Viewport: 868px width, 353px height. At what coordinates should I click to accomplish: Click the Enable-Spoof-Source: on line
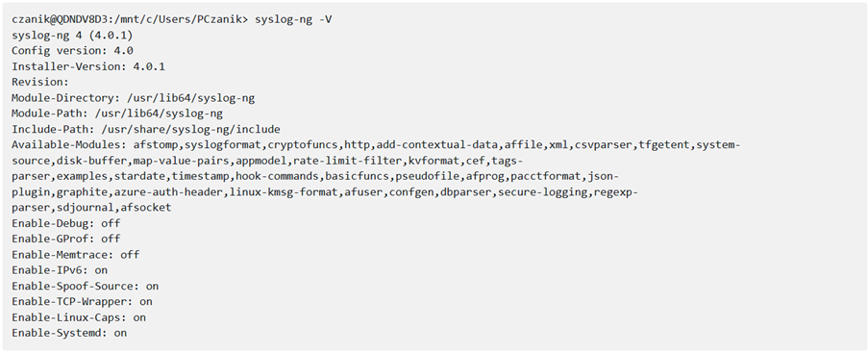pyautogui.click(x=85, y=286)
